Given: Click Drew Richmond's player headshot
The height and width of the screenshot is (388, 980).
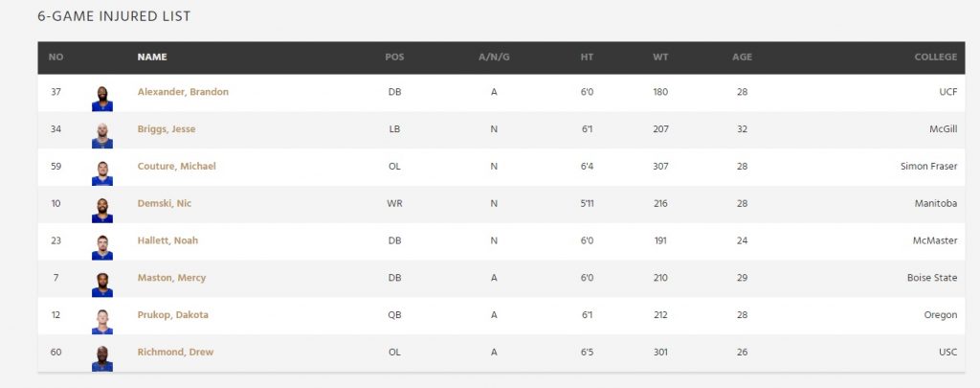Looking at the screenshot, I should pyautogui.click(x=102, y=358).
